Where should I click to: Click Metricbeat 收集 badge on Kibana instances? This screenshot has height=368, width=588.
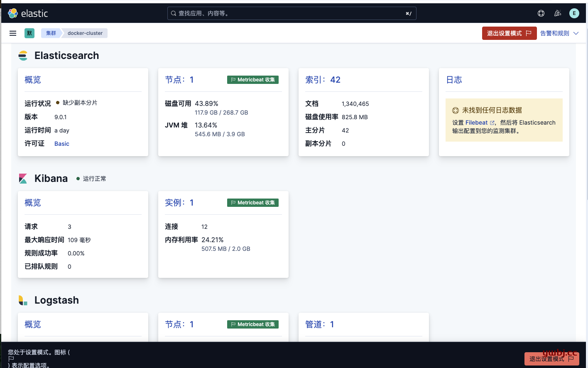(x=253, y=203)
